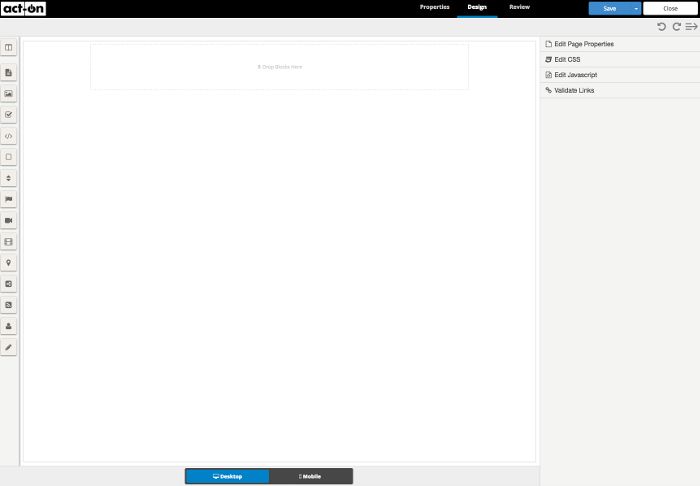Open Edit Javascript
The height and width of the screenshot is (486, 700).
(620, 75)
